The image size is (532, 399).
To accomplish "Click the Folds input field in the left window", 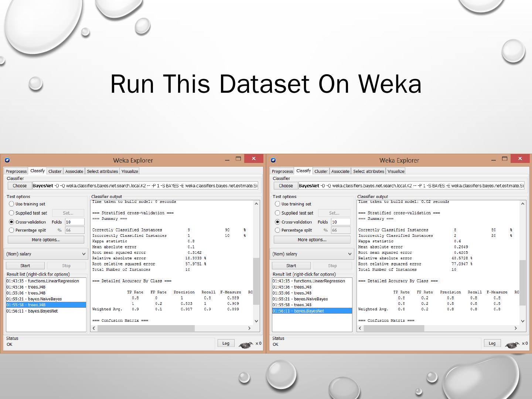I will point(75,222).
